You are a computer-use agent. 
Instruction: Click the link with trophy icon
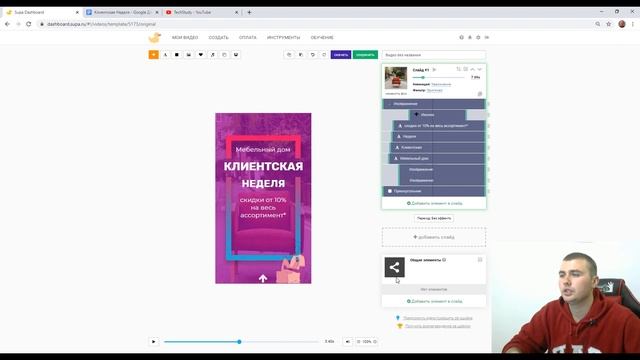click(x=438, y=326)
